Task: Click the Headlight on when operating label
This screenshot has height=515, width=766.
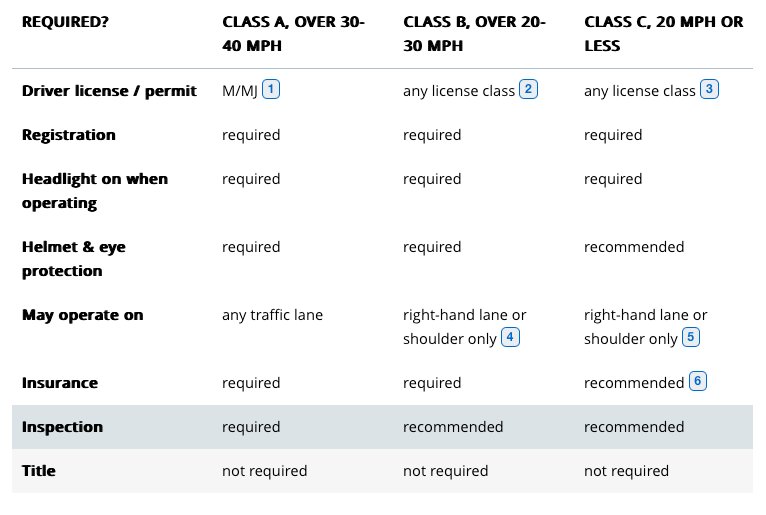Action: [x=95, y=191]
